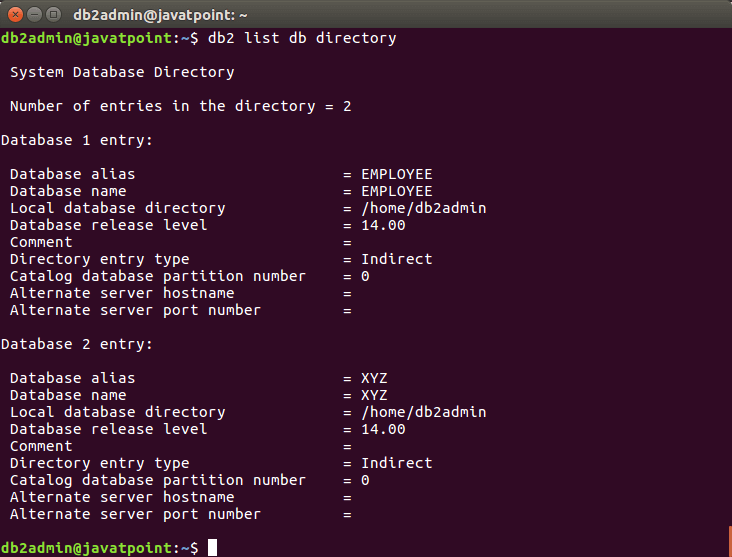
Task: Click the /home/db2admin path in Database 1 entry
Action: pos(423,208)
